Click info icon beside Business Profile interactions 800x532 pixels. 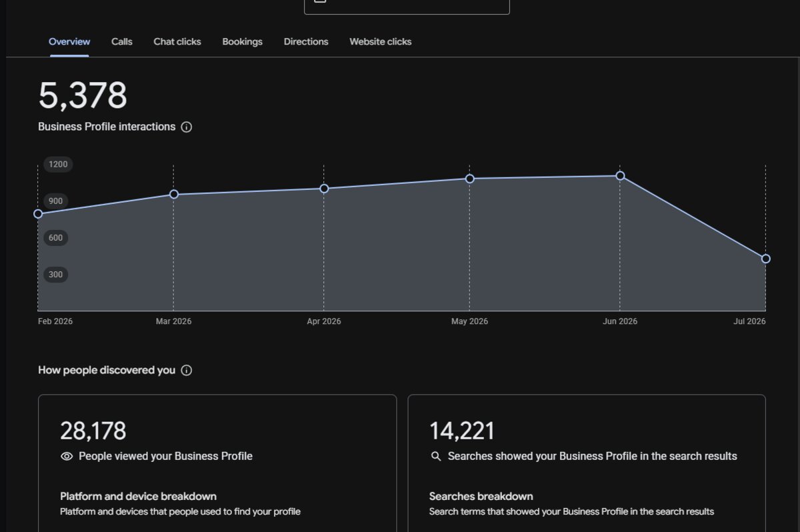point(187,127)
